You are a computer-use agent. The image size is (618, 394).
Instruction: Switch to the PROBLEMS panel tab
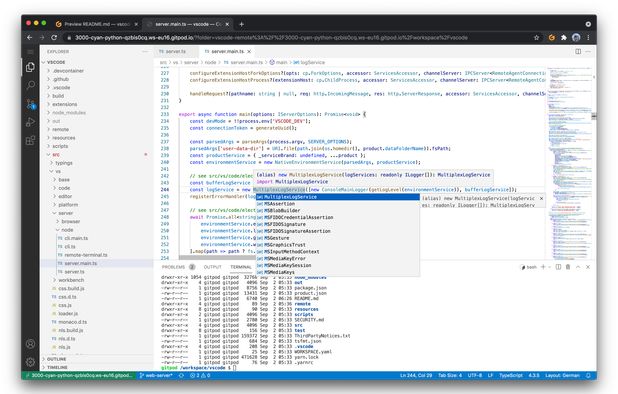coord(173,267)
